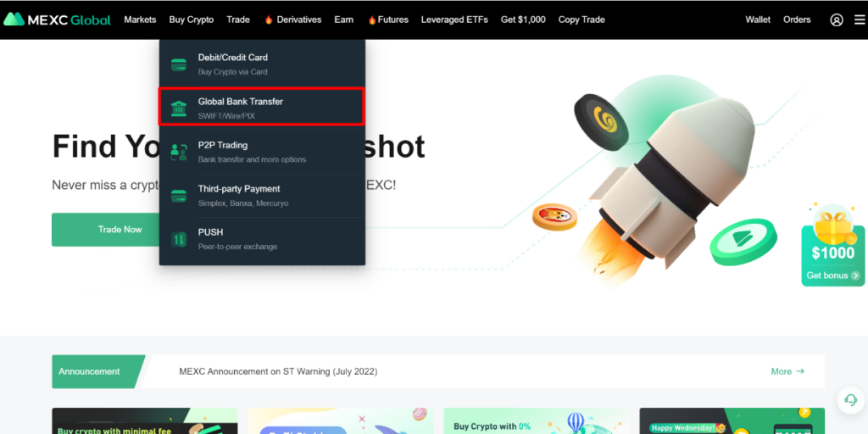Viewport: 868px width, 434px height.
Task: Open the Get $1,000 promotion link
Action: point(523,20)
